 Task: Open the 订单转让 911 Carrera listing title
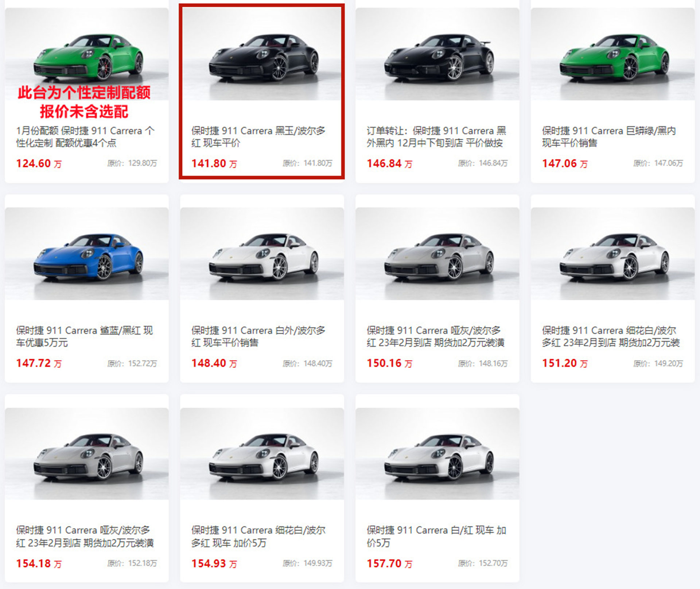[x=436, y=137]
